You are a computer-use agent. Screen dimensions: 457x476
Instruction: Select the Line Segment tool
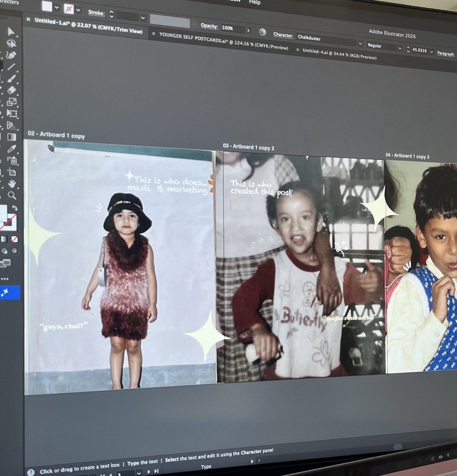[x=11, y=67]
